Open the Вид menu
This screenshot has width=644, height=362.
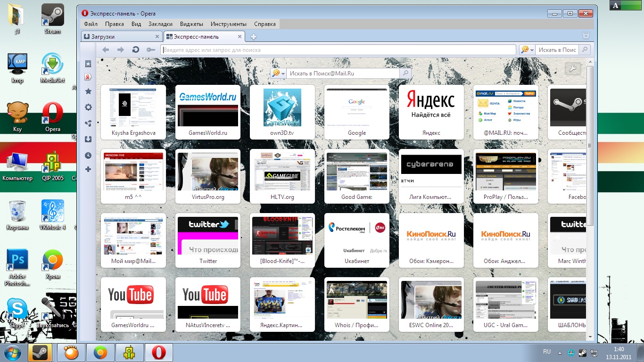[136, 24]
